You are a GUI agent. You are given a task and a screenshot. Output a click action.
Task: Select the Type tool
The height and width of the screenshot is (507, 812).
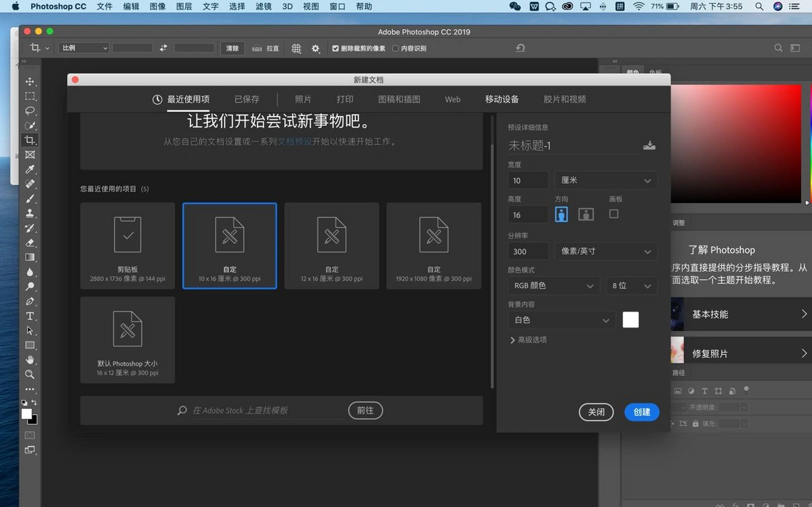tap(30, 316)
